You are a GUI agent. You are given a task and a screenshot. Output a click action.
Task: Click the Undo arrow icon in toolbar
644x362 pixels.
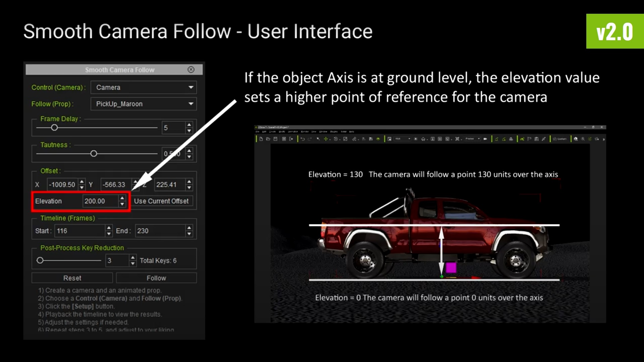coord(303,139)
